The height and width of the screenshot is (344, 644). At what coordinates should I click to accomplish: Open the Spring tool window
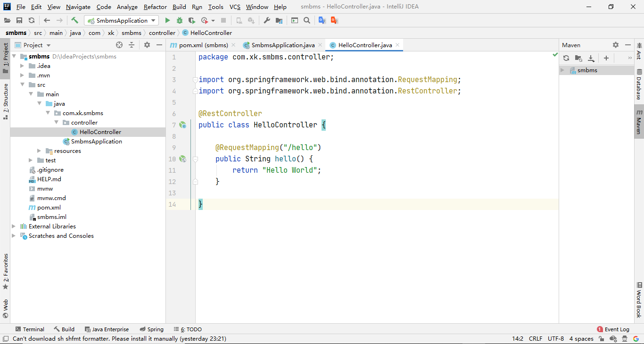(x=151, y=329)
